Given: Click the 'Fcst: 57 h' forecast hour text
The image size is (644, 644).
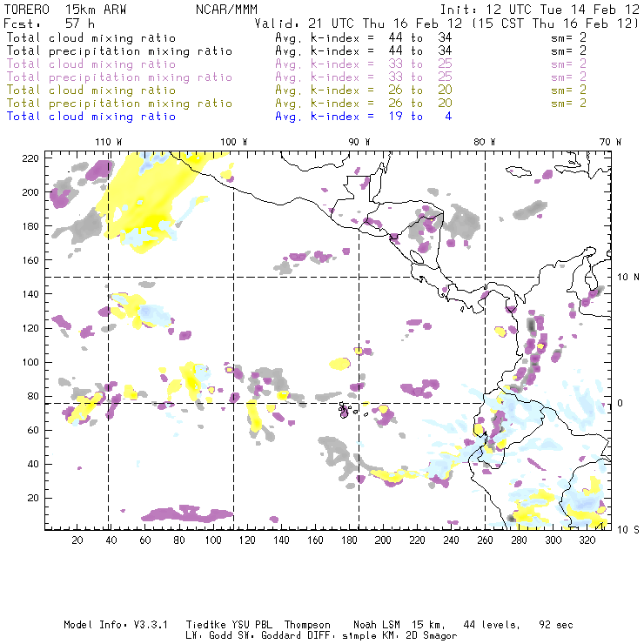Looking at the screenshot, I should pos(50,23).
